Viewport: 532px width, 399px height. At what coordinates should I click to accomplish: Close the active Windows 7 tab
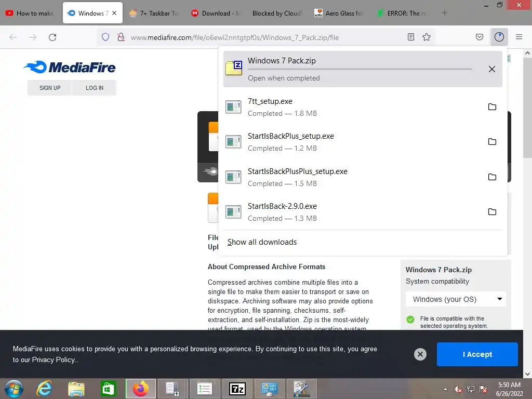(114, 13)
